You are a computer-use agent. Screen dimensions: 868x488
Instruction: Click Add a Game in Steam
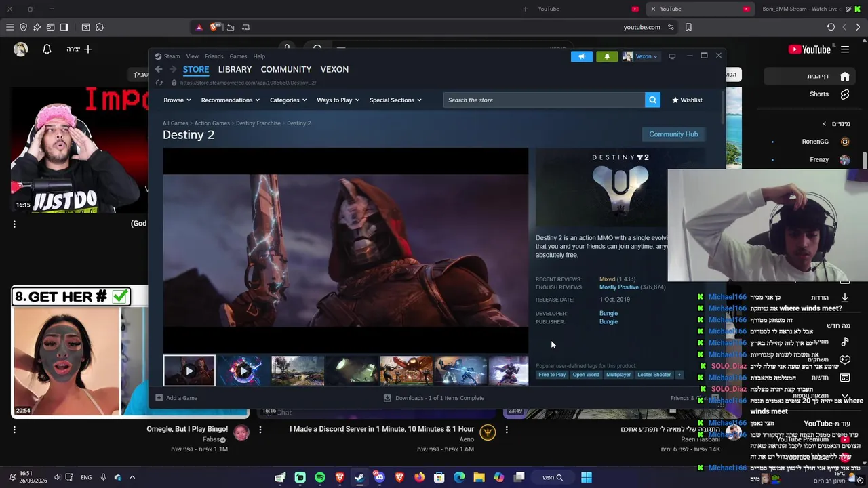[176, 398]
